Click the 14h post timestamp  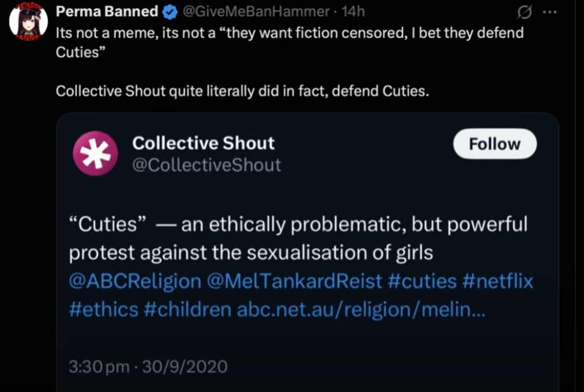coord(352,12)
